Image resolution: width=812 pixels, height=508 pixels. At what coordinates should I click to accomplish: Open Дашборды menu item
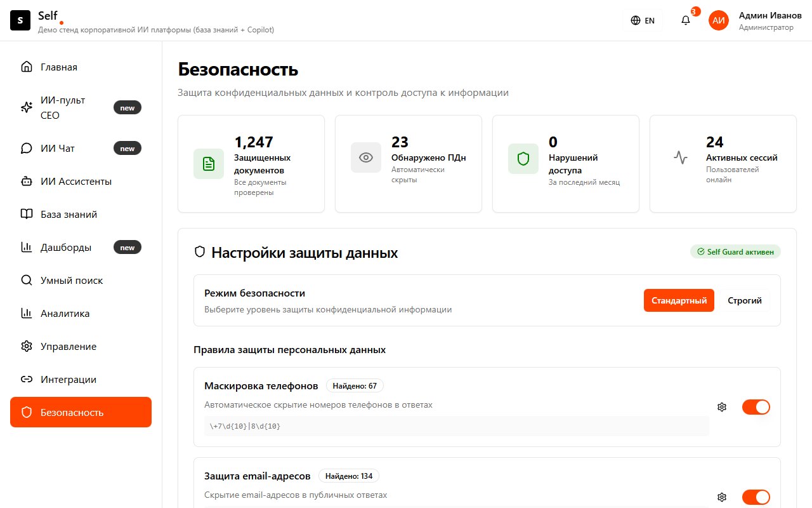(x=81, y=247)
